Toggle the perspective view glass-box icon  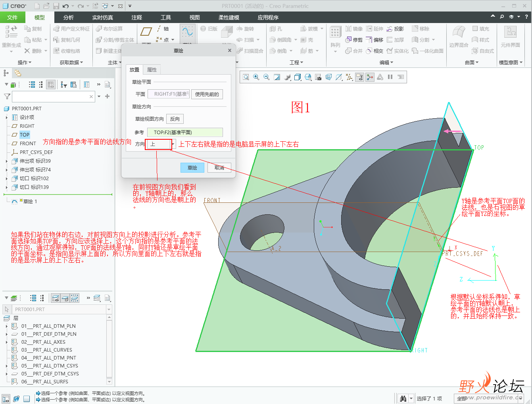328,77
